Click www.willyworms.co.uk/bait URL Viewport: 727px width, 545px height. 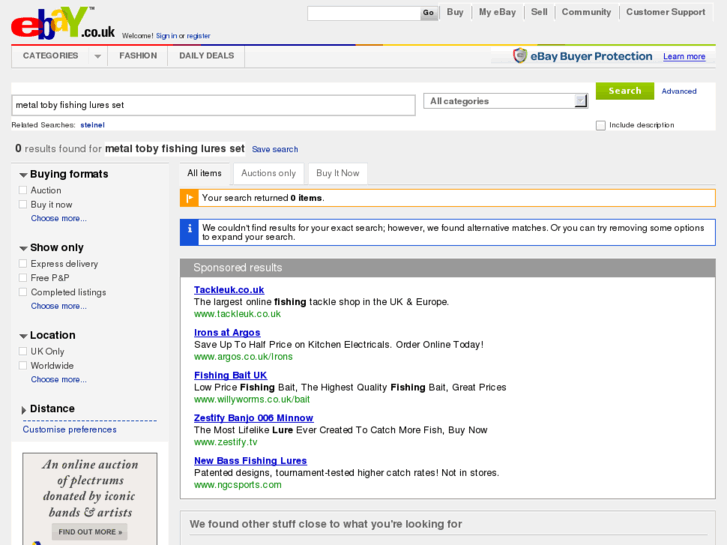252,399
